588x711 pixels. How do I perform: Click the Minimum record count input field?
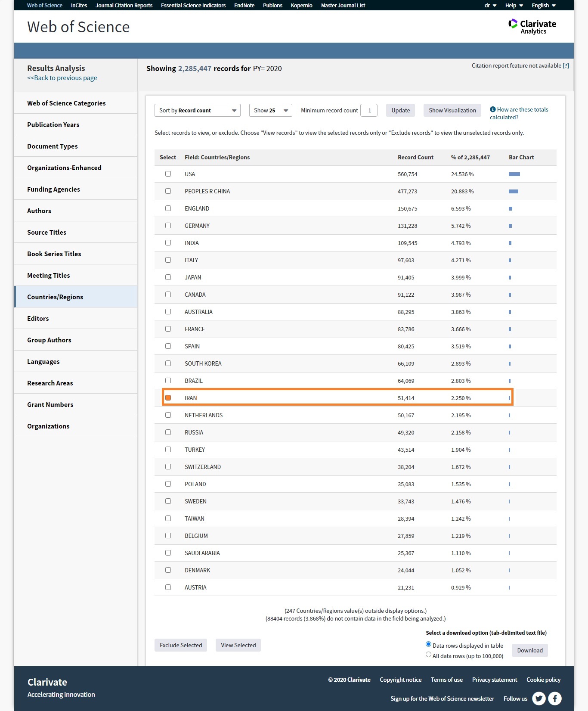pyautogui.click(x=369, y=110)
